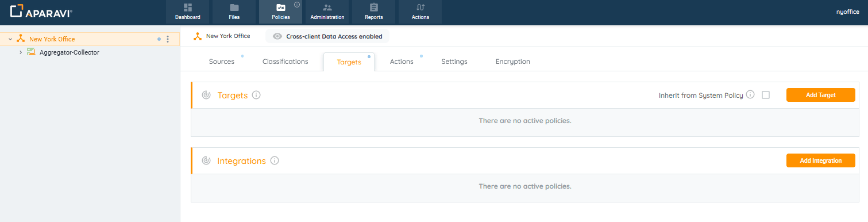
Task: Click the Aggregator-Collector node icon
Action: (31, 52)
